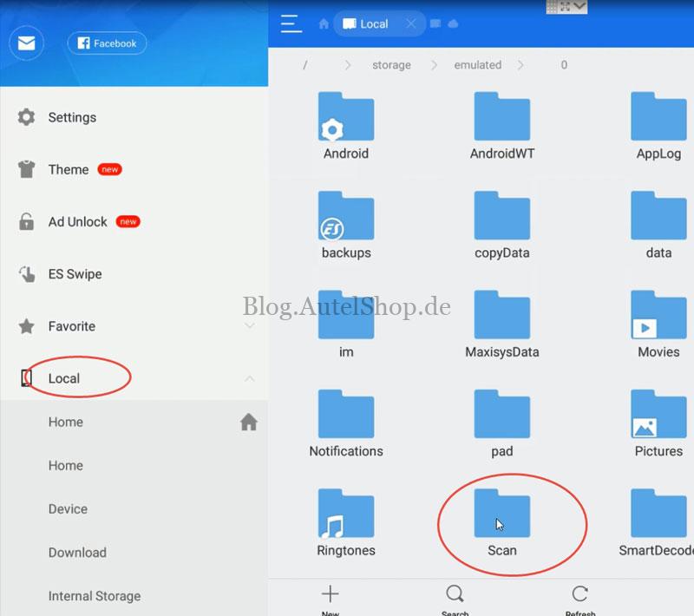Open Settings in the sidebar
Viewport: 694px width, 616px height.
click(72, 117)
